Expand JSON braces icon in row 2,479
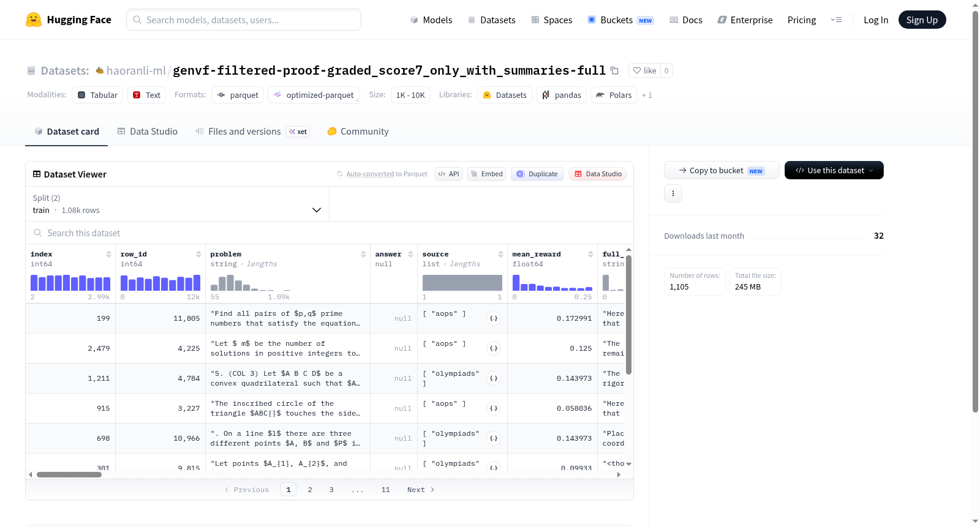 click(494, 348)
